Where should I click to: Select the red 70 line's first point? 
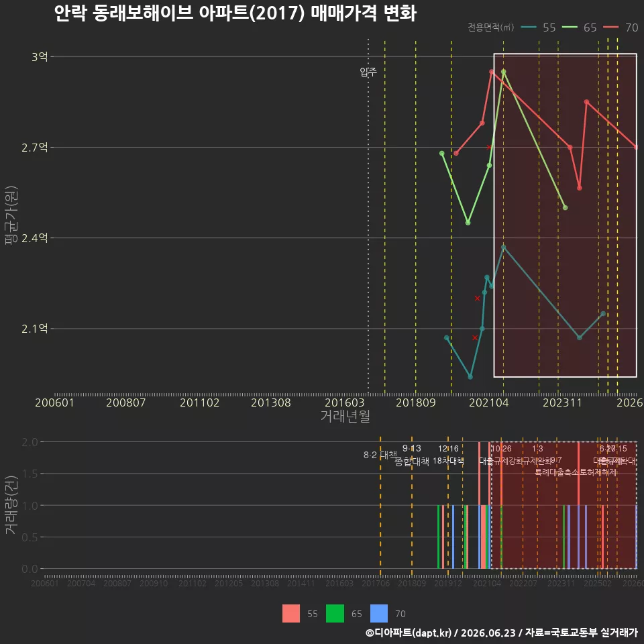(x=456, y=153)
